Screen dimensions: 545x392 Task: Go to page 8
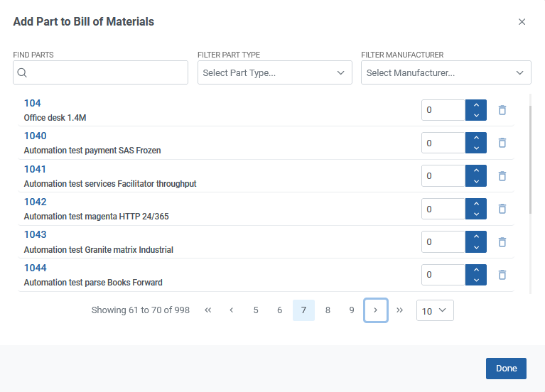tap(328, 310)
